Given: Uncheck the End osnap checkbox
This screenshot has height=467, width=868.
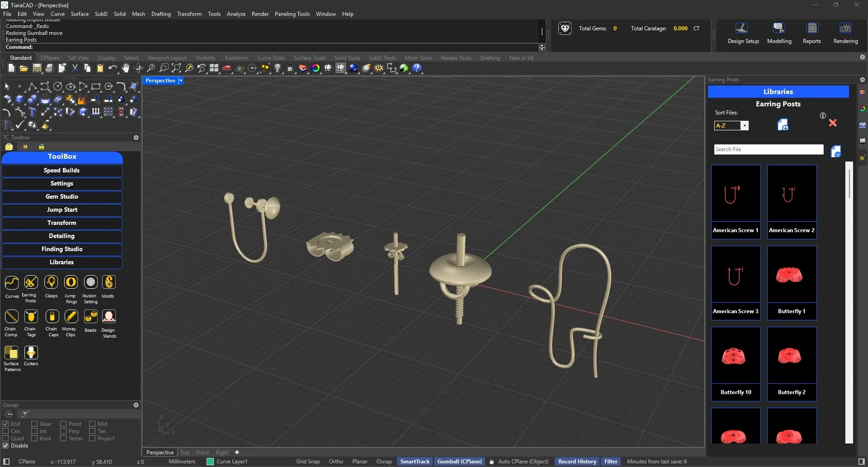Looking at the screenshot, I should pos(6,424).
